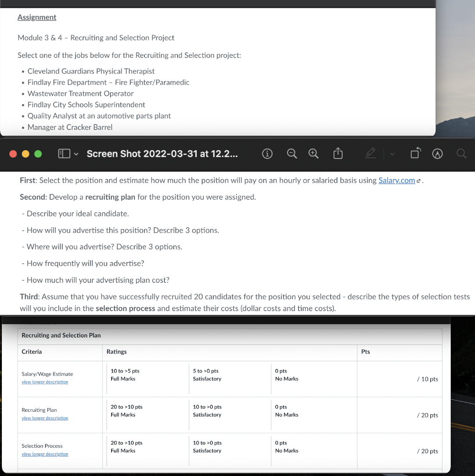
Task: View longer description for Salary/Wage Estimate
Action: [45, 382]
